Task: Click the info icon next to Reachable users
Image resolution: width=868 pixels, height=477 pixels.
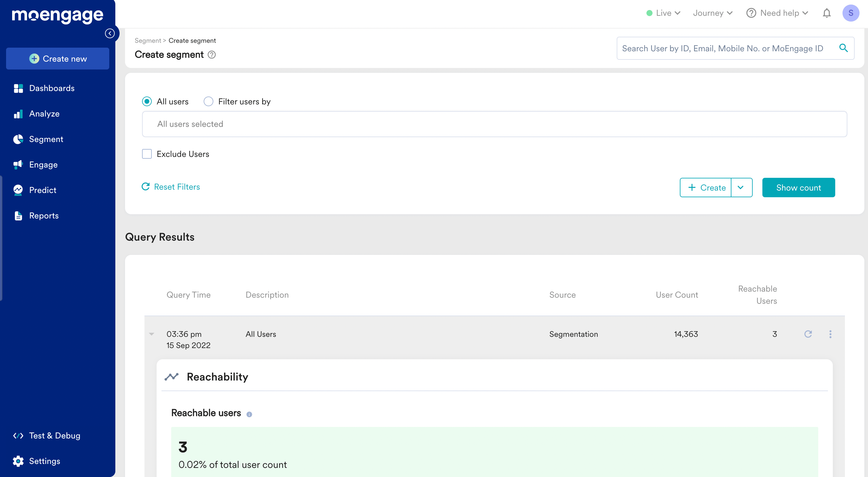Action: point(249,414)
